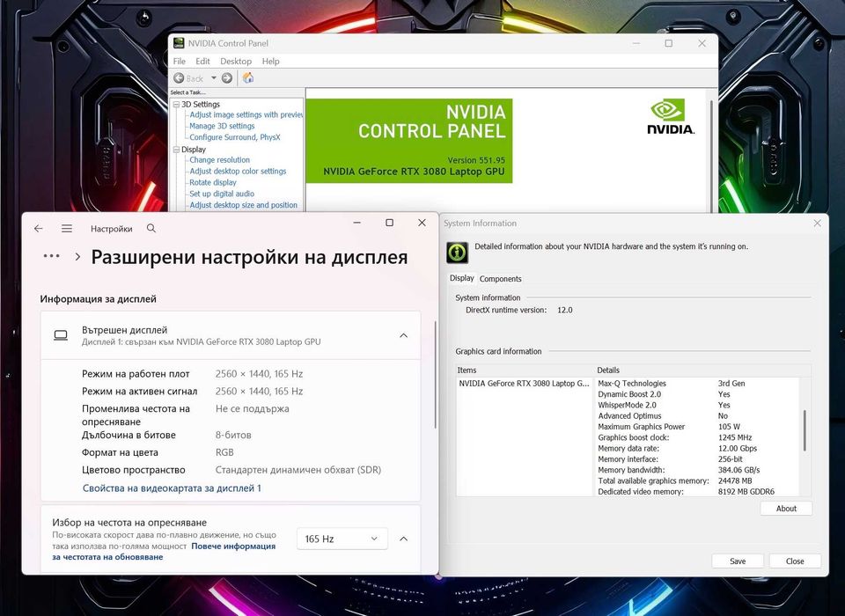The height and width of the screenshot is (616, 845).
Task: Collapse the Display tree node
Action: (176, 150)
